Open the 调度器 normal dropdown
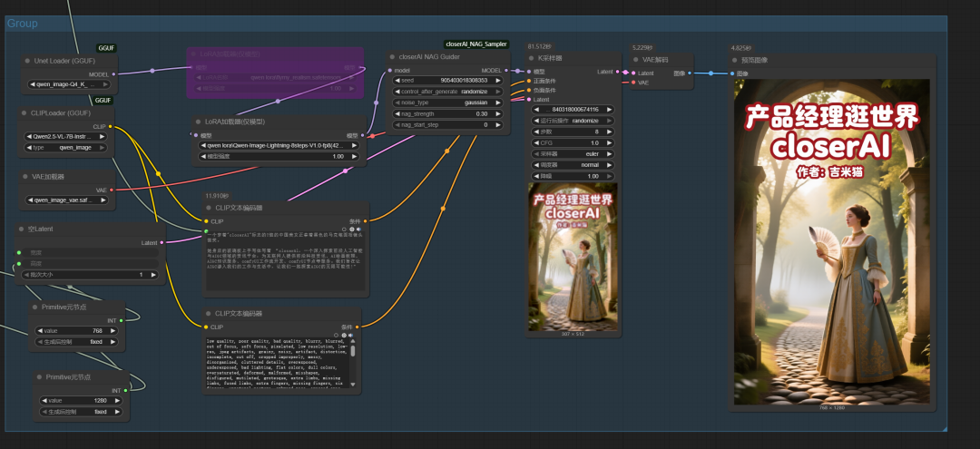Screen dimensions: 980x449 573,165
